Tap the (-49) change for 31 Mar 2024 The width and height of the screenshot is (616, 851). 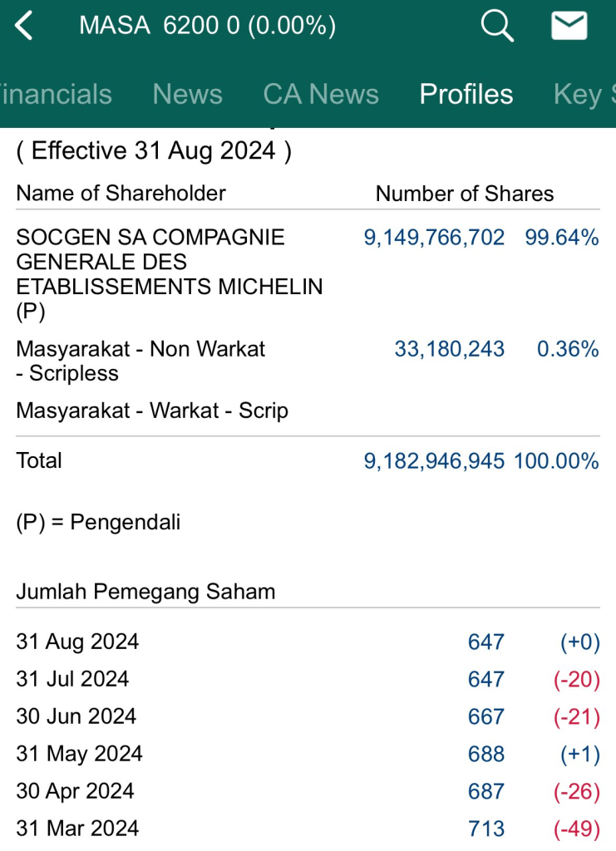576,829
